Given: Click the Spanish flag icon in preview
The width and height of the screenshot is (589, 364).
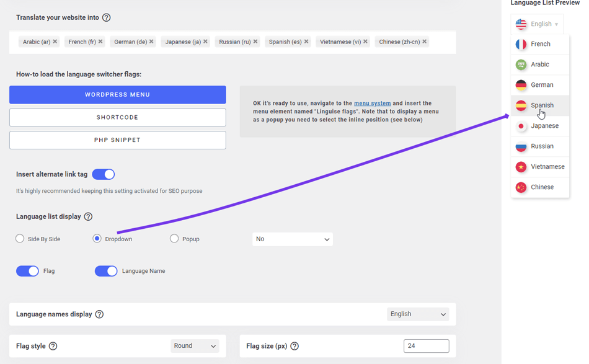Looking at the screenshot, I should tap(521, 105).
